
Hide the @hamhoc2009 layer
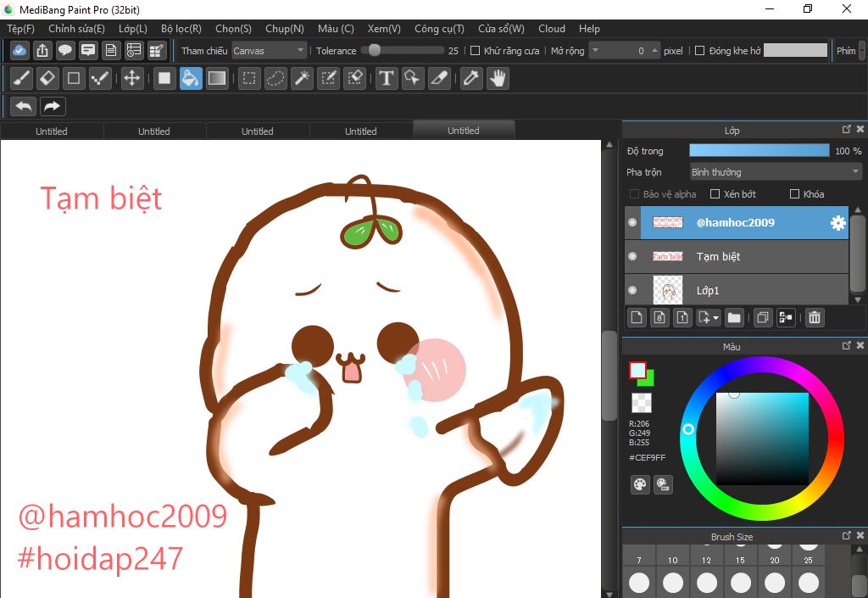click(x=632, y=222)
